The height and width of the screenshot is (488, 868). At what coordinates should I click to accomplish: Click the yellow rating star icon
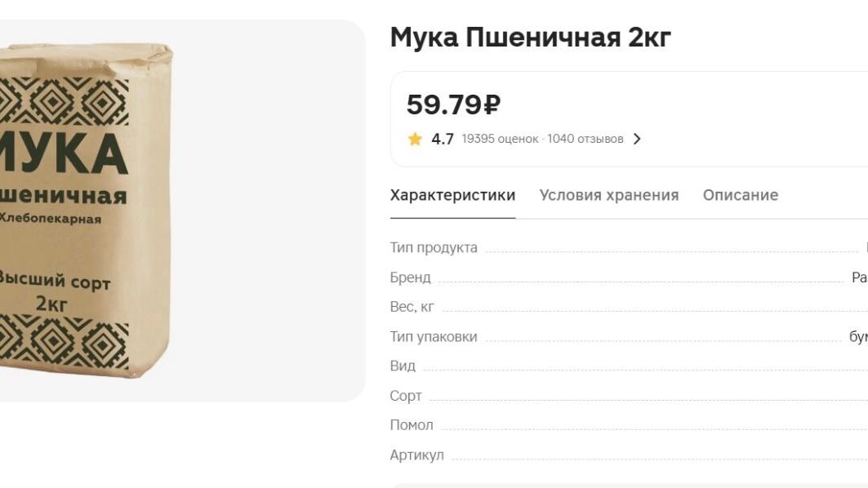415,139
